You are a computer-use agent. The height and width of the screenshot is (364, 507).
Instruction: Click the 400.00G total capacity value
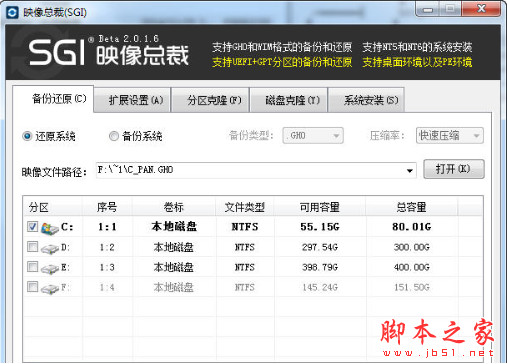[x=412, y=267]
